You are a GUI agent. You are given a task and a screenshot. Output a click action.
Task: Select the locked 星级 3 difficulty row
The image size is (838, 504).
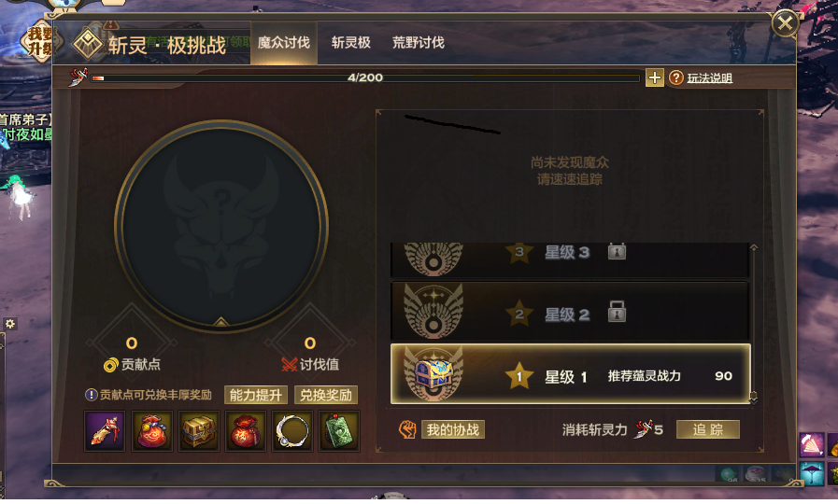pyautogui.click(x=570, y=259)
